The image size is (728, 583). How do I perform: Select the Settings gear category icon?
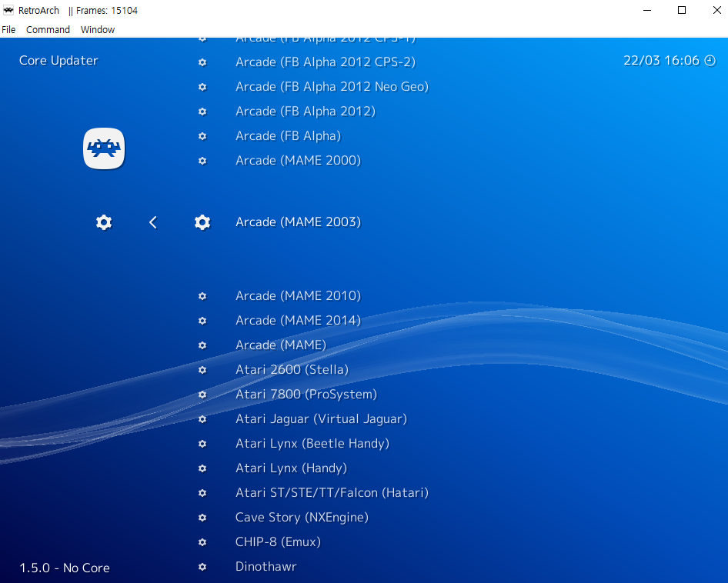pos(104,222)
